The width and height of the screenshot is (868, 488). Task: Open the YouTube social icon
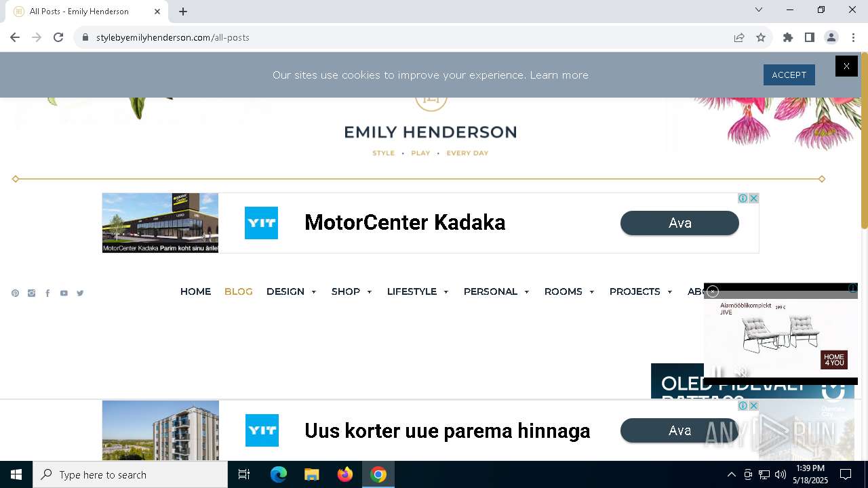[x=64, y=293]
